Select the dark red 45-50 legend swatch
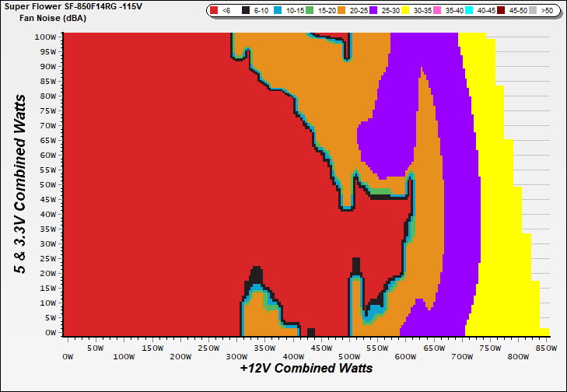This screenshot has width=567, height=392. [x=499, y=11]
